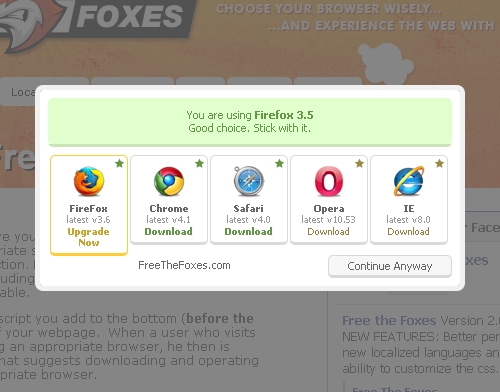Click 'You are using Firefox 3.5' message
The height and width of the screenshot is (392, 500).
pos(250,115)
